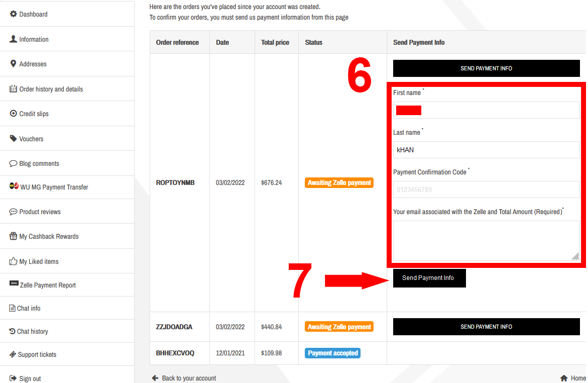
Task: Click SEND PAYMENT INFO for order ROPTOYNMB
Action: coord(486,68)
